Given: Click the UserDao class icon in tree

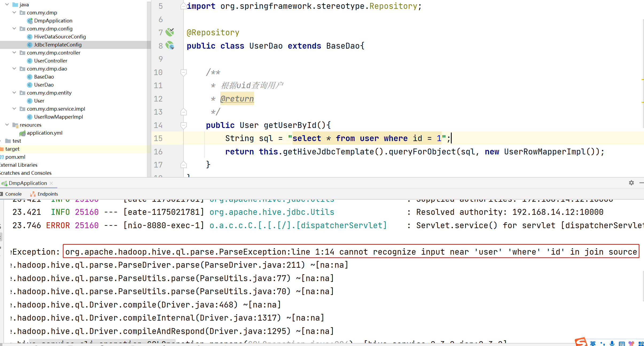Looking at the screenshot, I should point(30,85).
